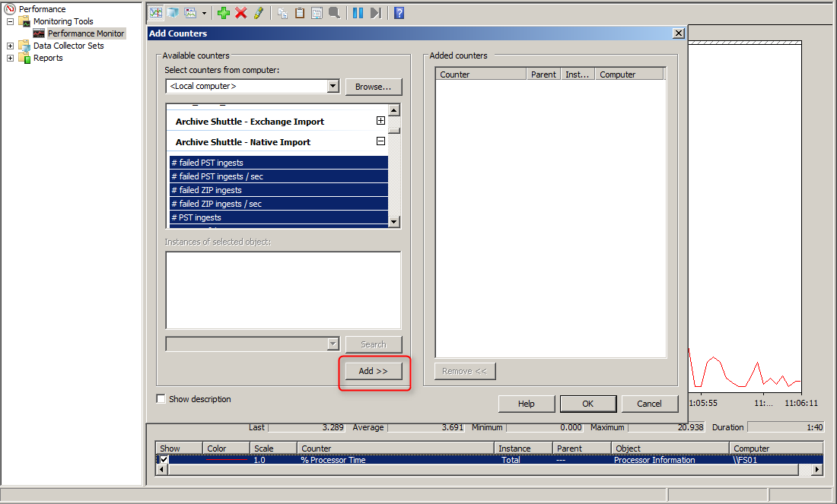
Task: Select Monitoring Tools folder in tree
Action: coord(63,21)
